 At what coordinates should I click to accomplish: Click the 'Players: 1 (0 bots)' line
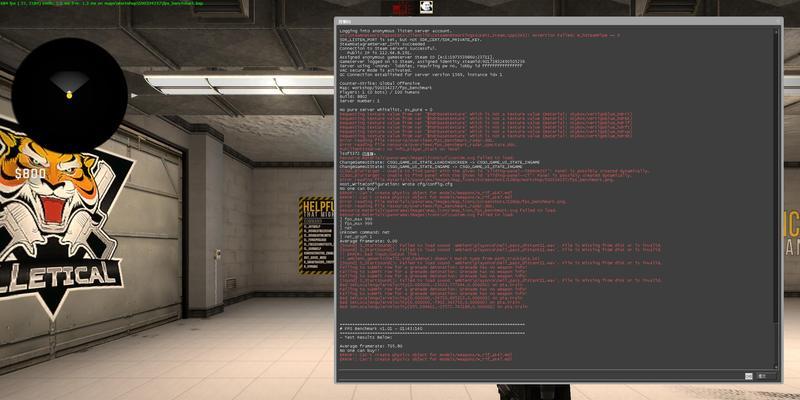[x=378, y=92]
